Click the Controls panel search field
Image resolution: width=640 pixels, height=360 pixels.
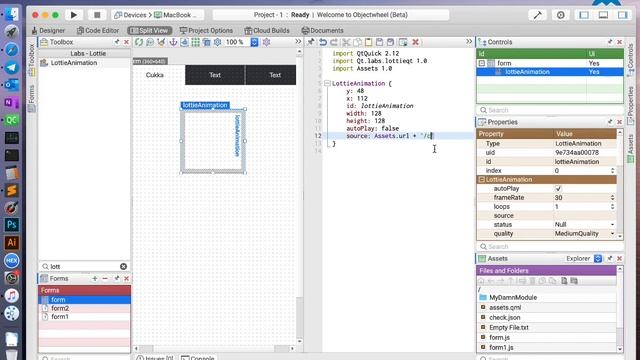point(549,110)
